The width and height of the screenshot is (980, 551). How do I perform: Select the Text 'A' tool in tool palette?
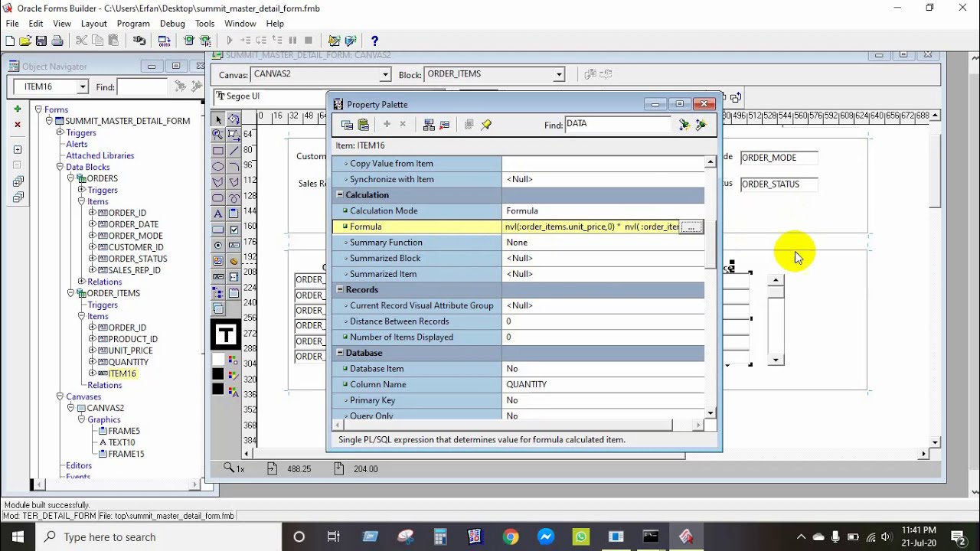click(x=218, y=214)
